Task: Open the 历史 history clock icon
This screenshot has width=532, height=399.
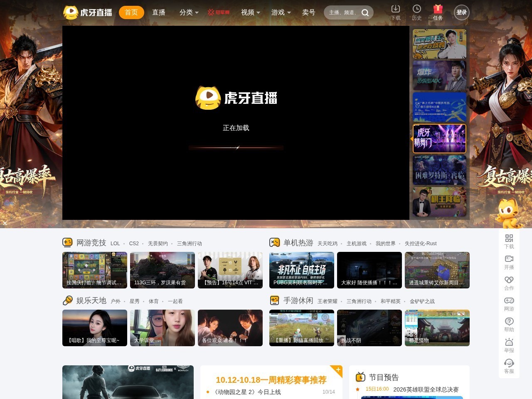Action: tap(417, 12)
